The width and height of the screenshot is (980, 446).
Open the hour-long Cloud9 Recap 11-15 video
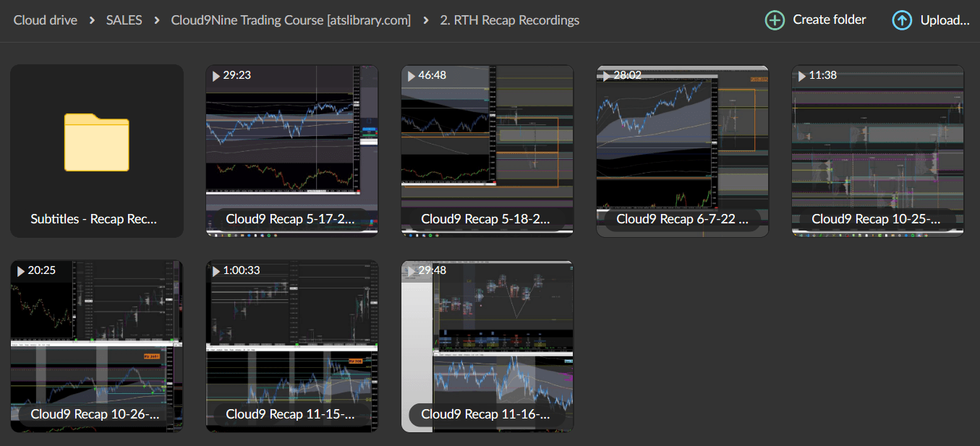coord(291,340)
